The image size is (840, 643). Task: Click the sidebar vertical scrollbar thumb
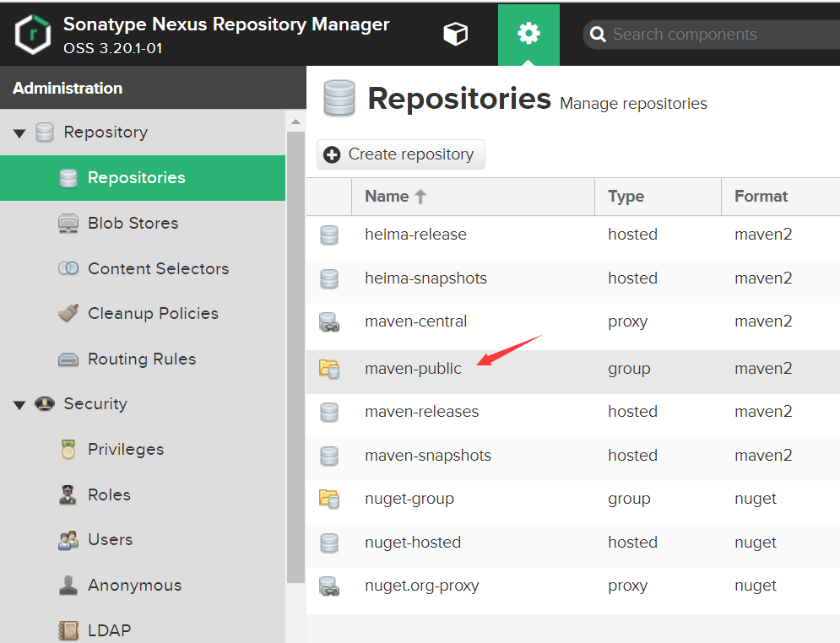coord(295,357)
